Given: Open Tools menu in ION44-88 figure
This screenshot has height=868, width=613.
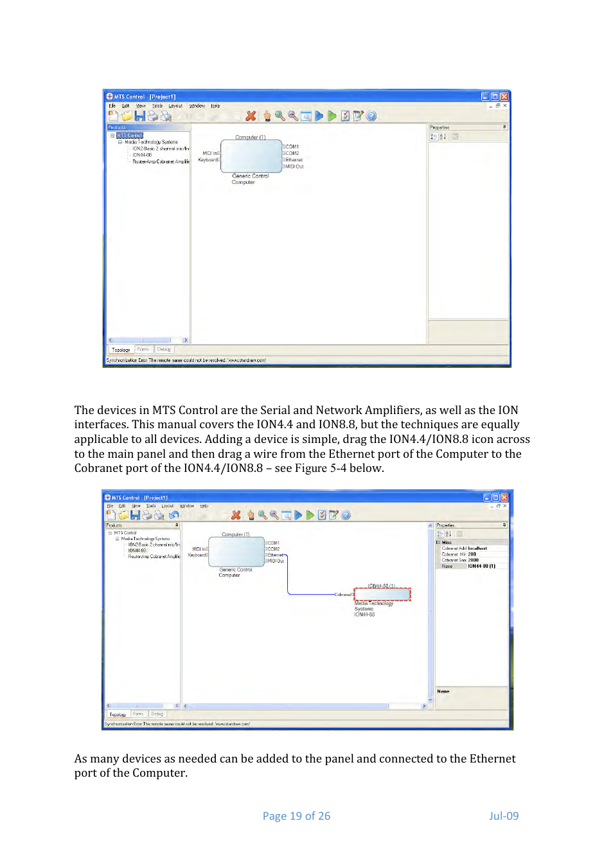Looking at the screenshot, I should (x=151, y=506).
